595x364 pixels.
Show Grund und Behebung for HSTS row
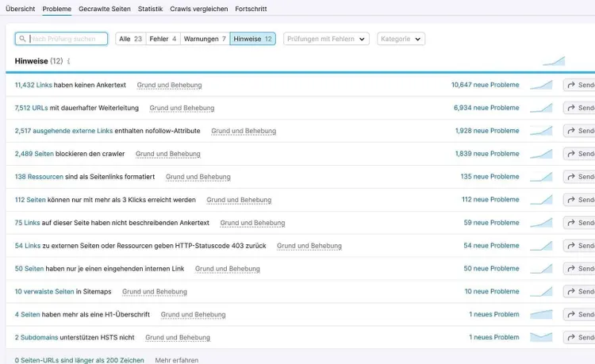pyautogui.click(x=178, y=337)
